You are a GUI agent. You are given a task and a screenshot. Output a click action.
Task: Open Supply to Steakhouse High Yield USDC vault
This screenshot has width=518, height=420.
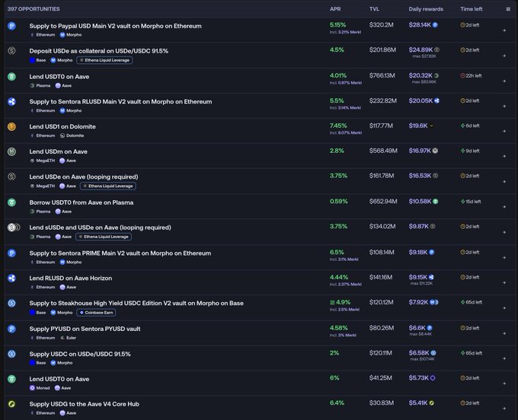tap(136, 303)
